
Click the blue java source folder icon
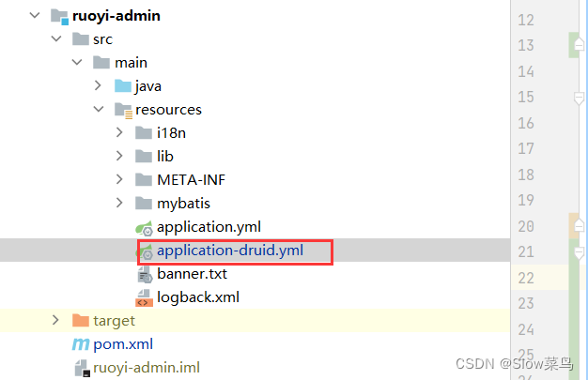coord(123,85)
